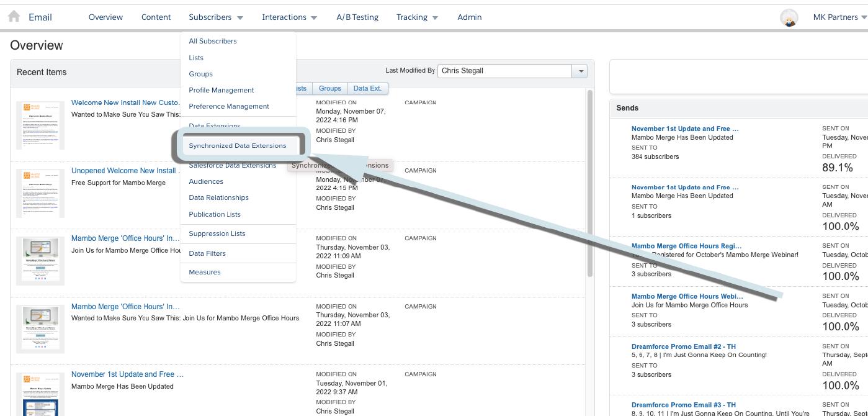This screenshot has width=868, height=416.
Task: Open the Welcome New Install email thumbnail
Action: 40,125
